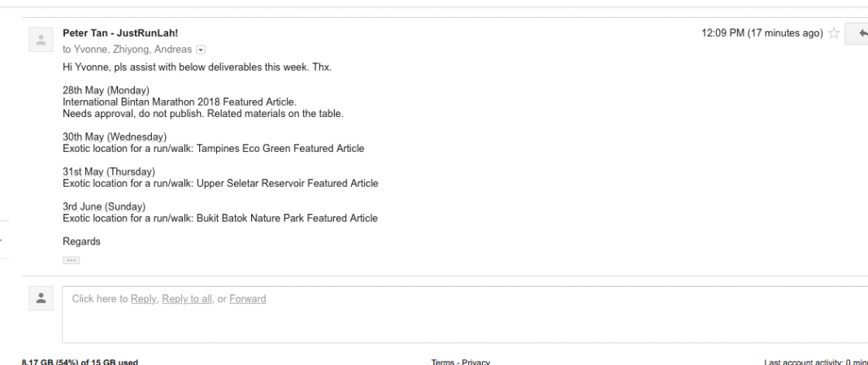Select the Forward link
Viewport: 868px width, 365px height.
[247, 299]
